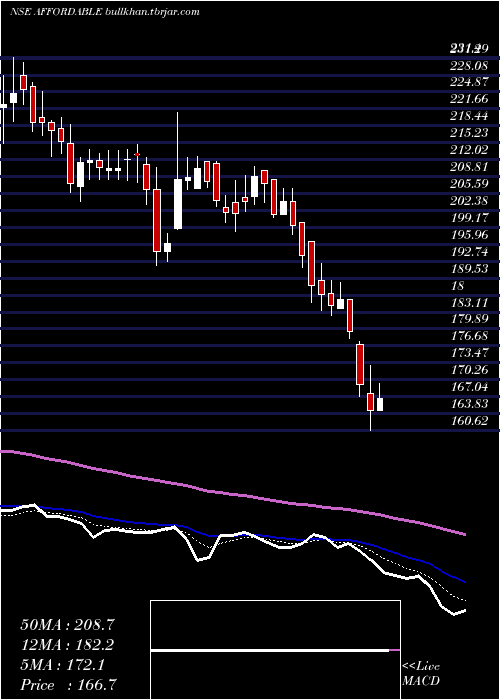Select the 167.04 price axis label

468,387
